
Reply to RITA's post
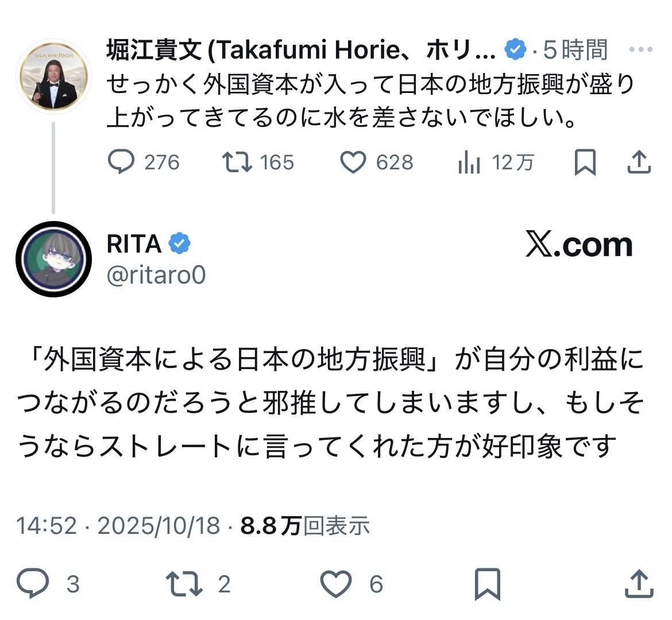click(33, 584)
